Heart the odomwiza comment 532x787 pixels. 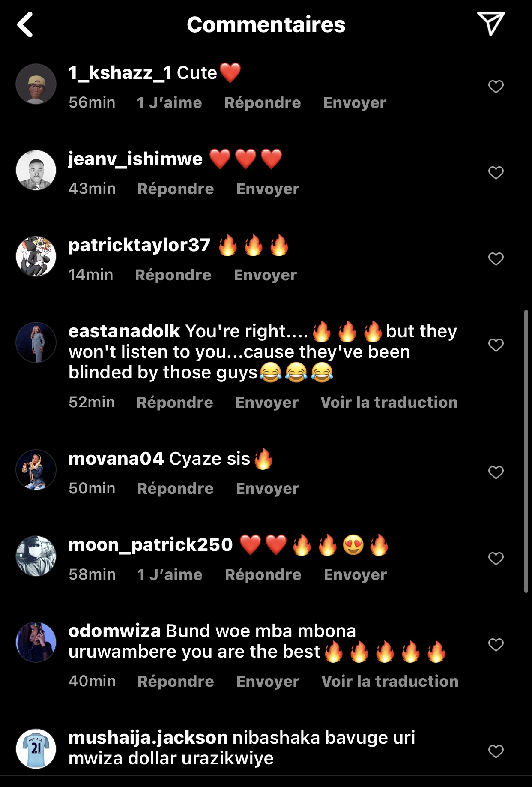[x=496, y=645]
